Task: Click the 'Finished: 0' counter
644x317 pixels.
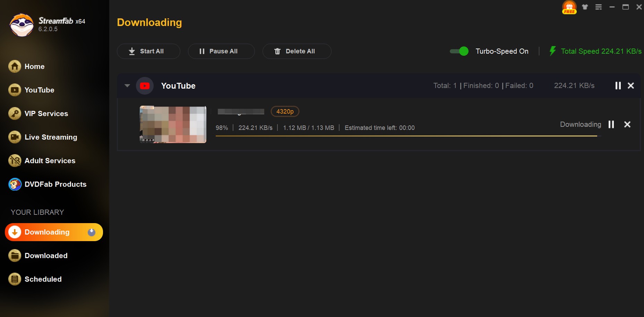Action: pos(481,86)
